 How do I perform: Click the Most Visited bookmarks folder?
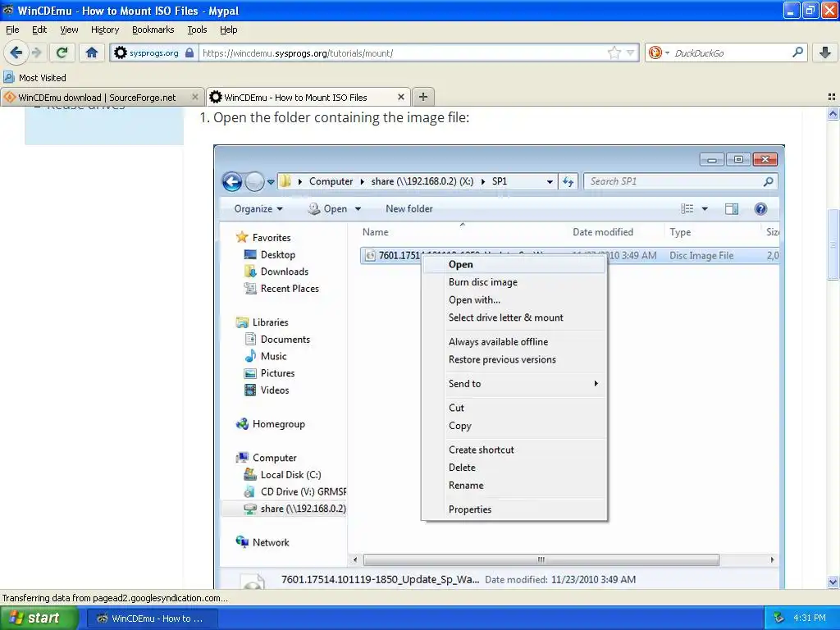tap(34, 78)
